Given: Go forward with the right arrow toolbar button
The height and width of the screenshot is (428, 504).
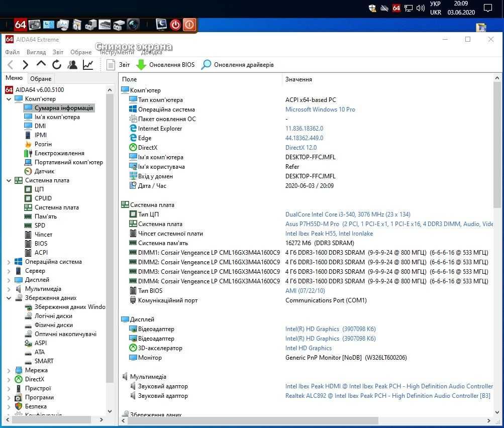Looking at the screenshot, I should (x=26, y=65).
